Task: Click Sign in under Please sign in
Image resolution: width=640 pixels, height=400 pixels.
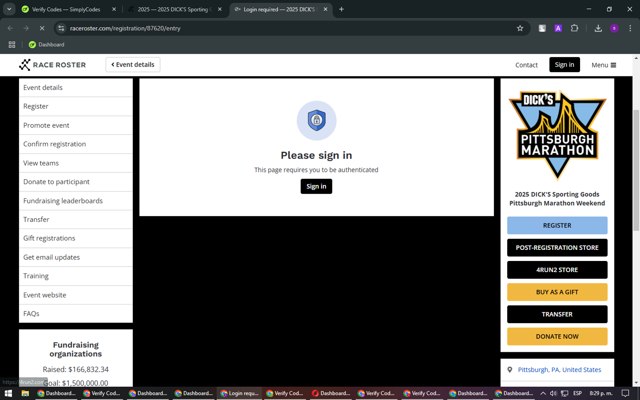Action: tap(316, 186)
